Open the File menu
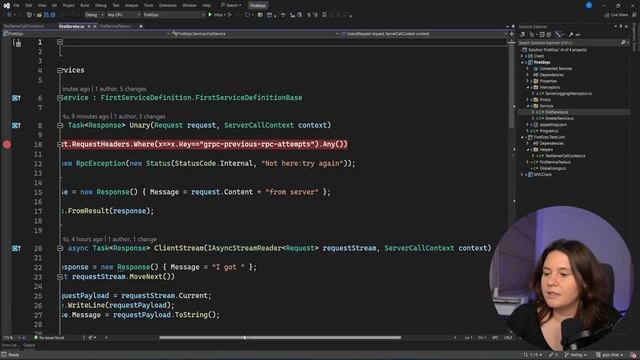This screenshot has height=360, width=640. 16,5
